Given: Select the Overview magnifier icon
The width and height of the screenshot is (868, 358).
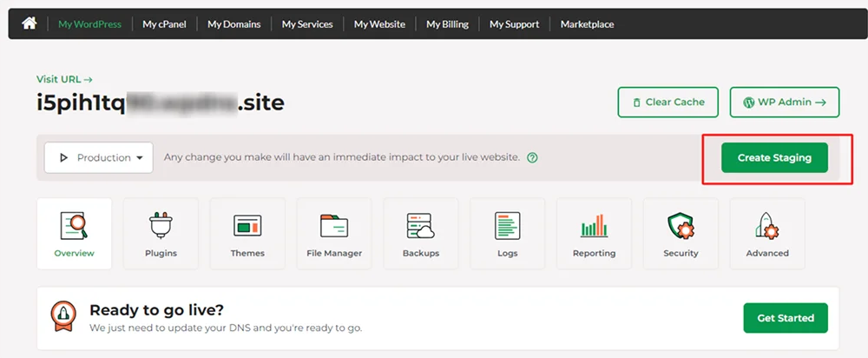Looking at the screenshot, I should click(x=74, y=226).
